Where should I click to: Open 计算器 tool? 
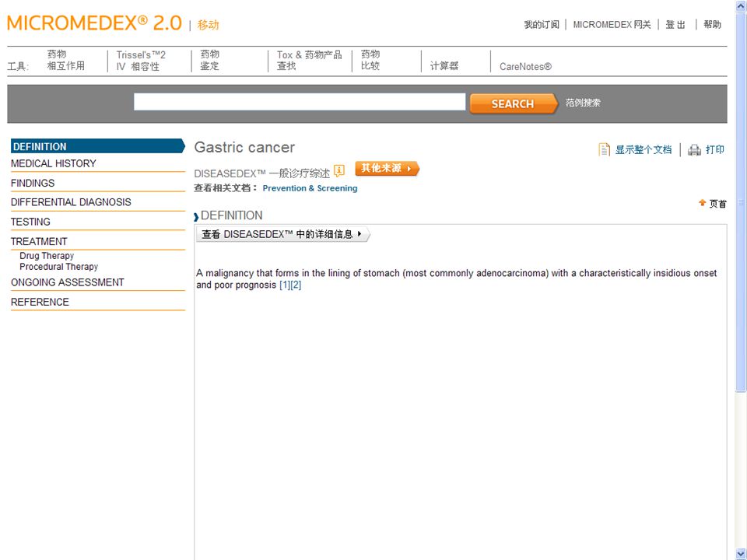point(444,65)
